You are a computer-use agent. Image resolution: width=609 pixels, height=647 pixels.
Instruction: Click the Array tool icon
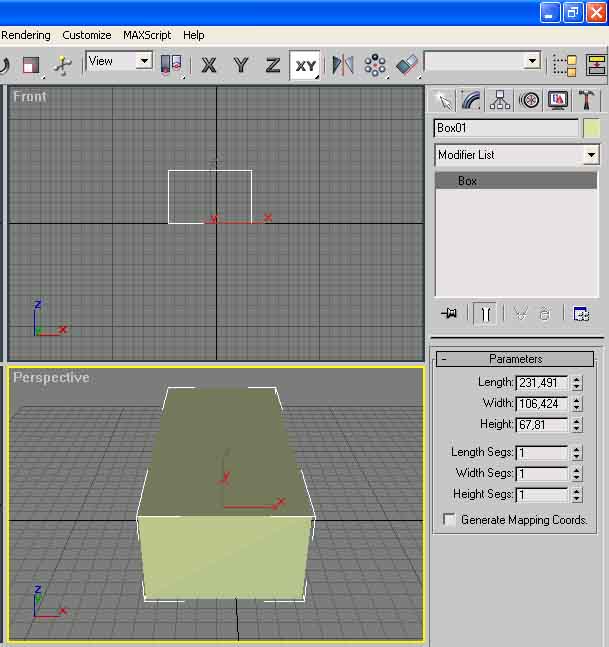coord(375,65)
